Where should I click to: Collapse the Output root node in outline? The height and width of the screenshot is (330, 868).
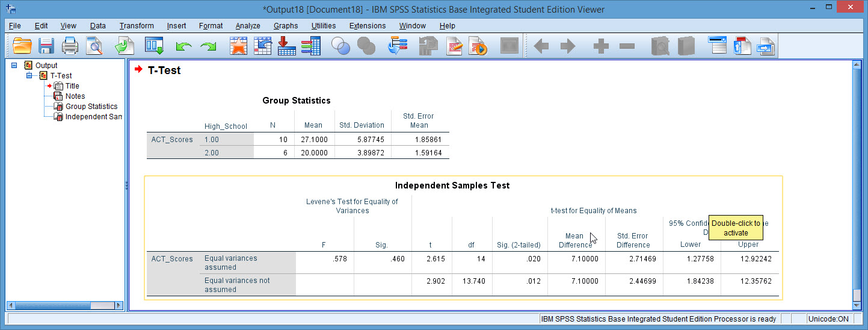(x=14, y=65)
